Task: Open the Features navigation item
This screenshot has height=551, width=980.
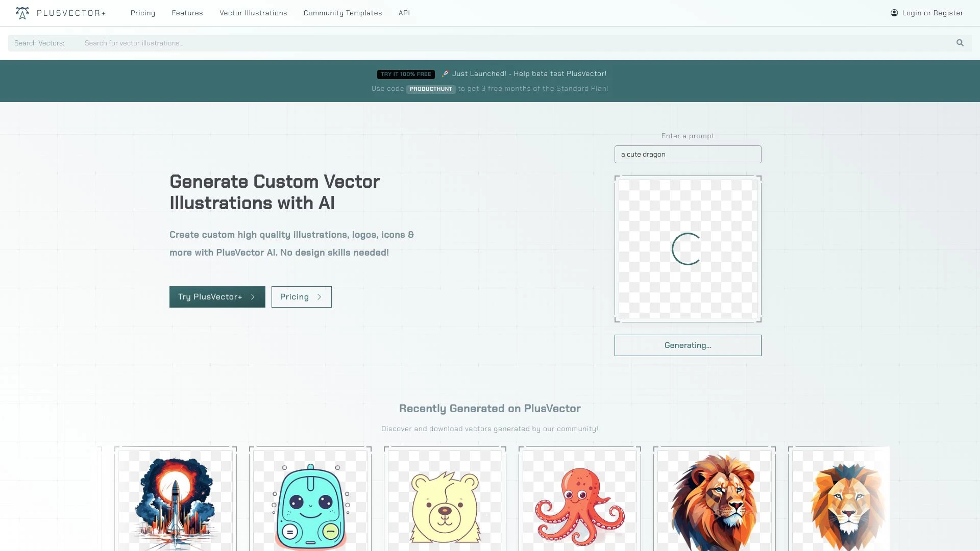Action: [187, 13]
